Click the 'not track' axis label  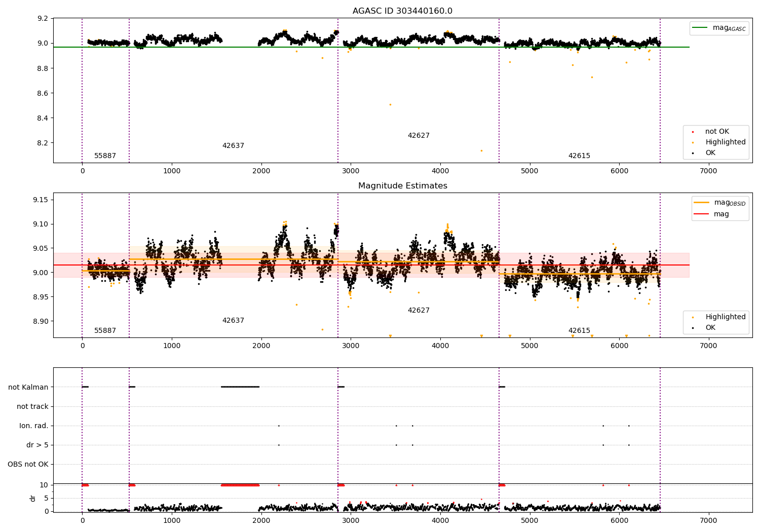pyautogui.click(x=32, y=407)
